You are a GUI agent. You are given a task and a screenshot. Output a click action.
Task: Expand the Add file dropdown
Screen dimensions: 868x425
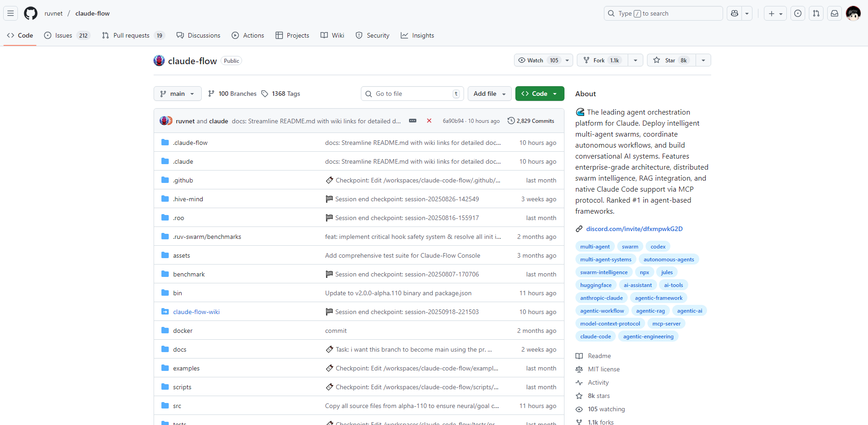click(489, 94)
